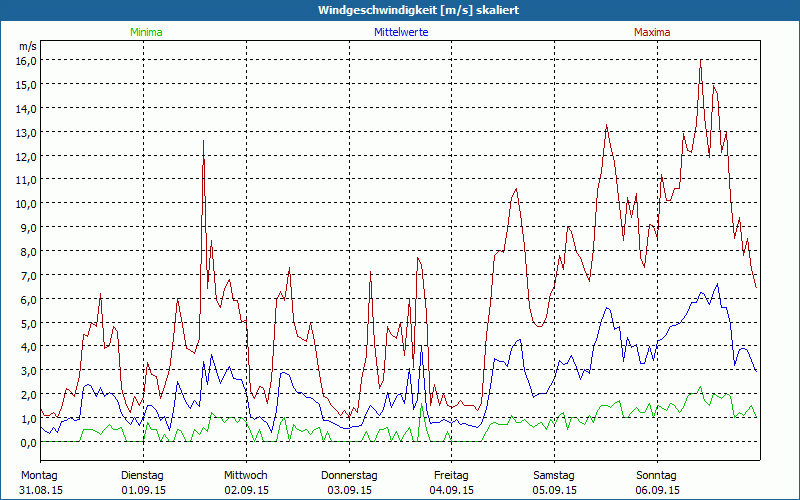
Task: Select the red Maxima legend label
Action: click(652, 32)
